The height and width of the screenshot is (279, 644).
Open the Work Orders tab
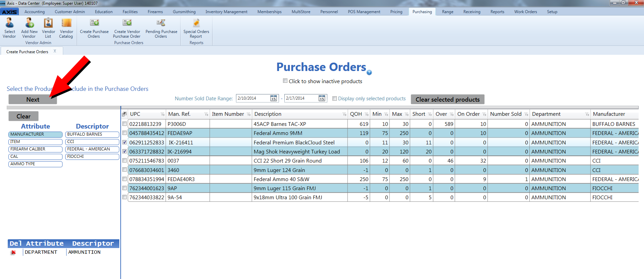coord(525,12)
